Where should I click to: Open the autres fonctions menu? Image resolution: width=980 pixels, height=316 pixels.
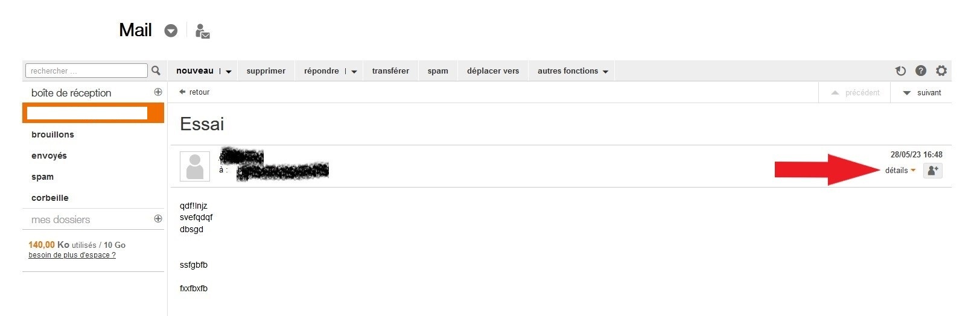coord(573,71)
